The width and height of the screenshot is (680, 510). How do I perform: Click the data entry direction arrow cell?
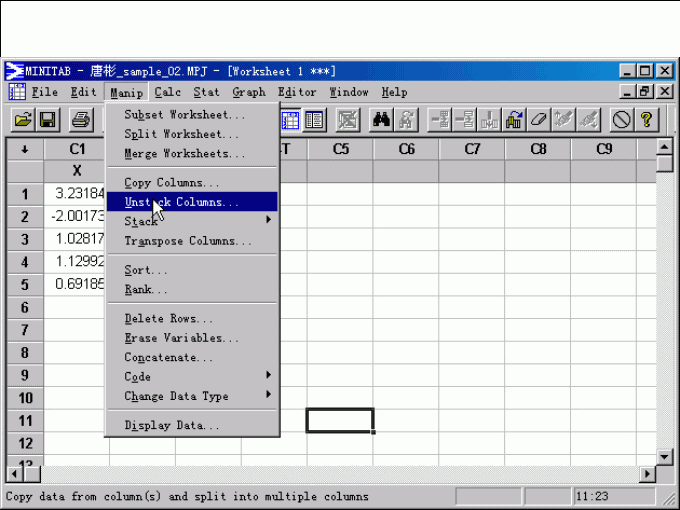click(25, 149)
